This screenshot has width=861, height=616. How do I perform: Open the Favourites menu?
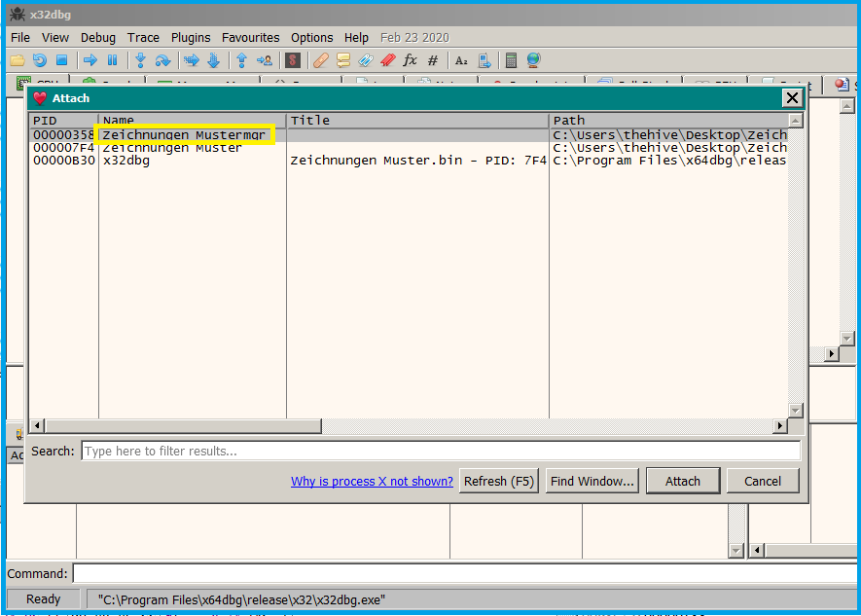(x=250, y=37)
